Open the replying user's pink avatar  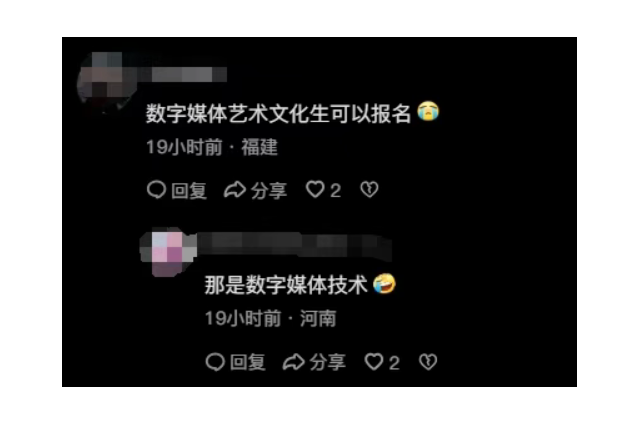click(168, 252)
